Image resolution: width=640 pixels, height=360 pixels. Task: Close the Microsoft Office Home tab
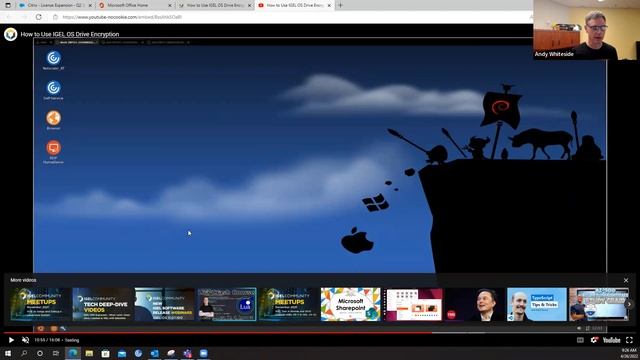[x=170, y=5]
